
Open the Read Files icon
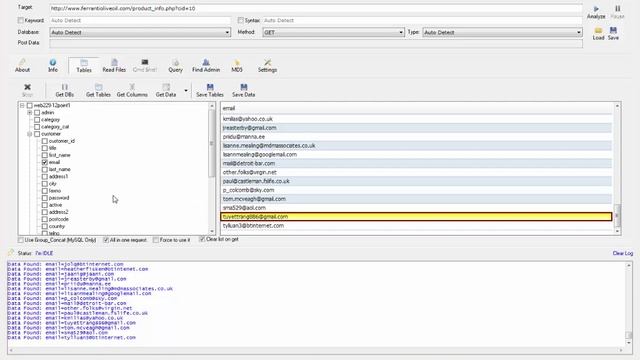(x=114, y=62)
